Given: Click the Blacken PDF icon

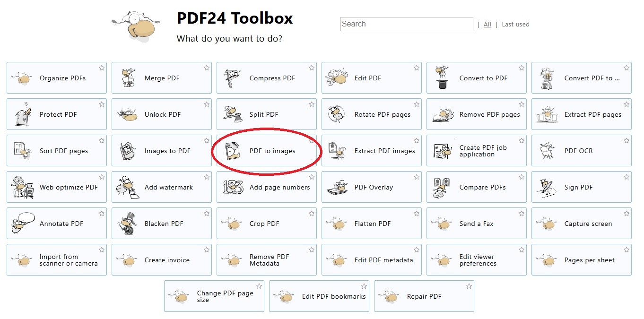Looking at the screenshot, I should coord(127,224).
